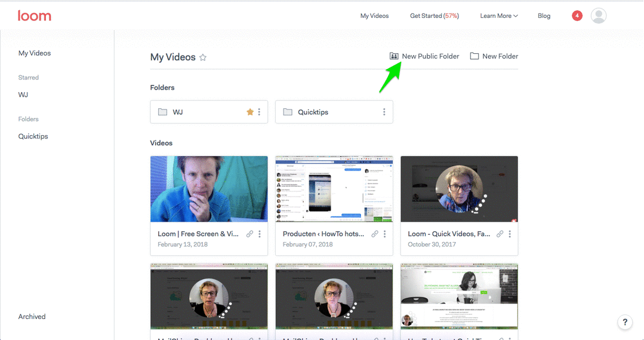The height and width of the screenshot is (340, 644).
Task: Open the help question mark button
Action: point(625,322)
